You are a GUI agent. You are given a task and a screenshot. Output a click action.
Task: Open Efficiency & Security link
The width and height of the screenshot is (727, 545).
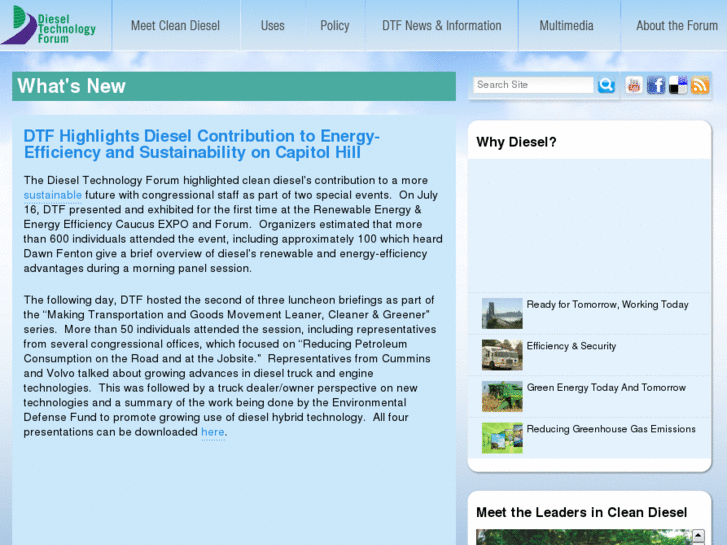571,346
